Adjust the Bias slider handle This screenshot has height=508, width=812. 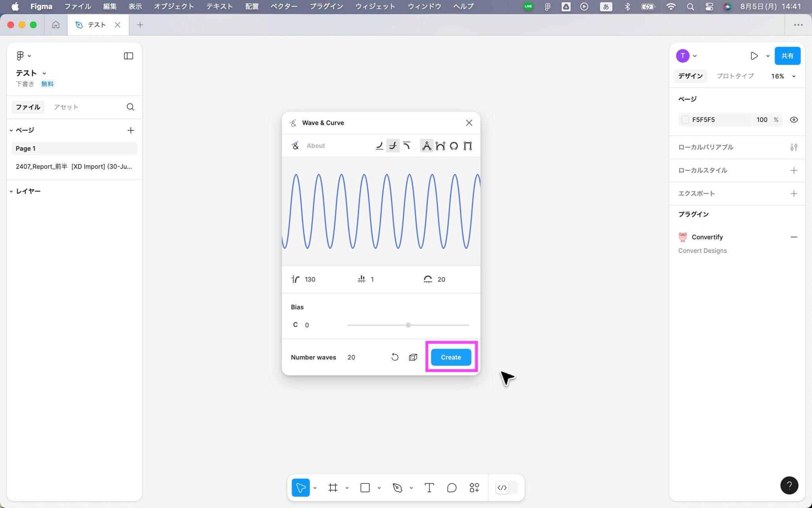(x=408, y=325)
